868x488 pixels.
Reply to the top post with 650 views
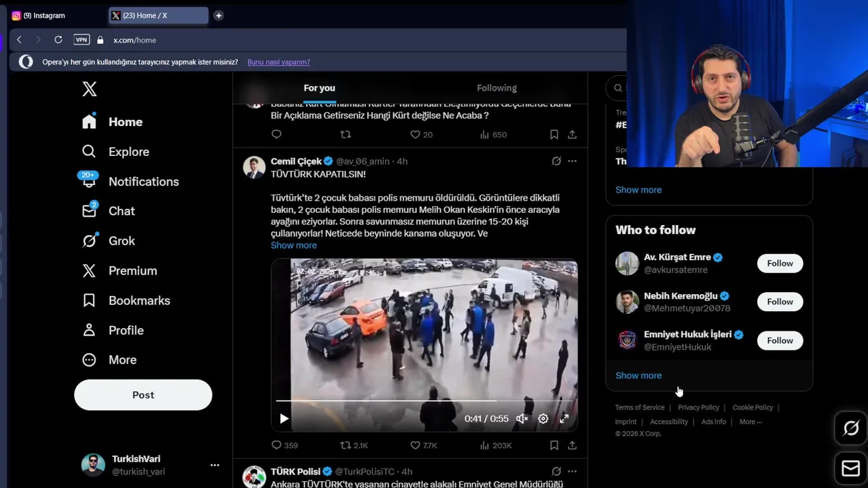pyautogui.click(x=276, y=135)
